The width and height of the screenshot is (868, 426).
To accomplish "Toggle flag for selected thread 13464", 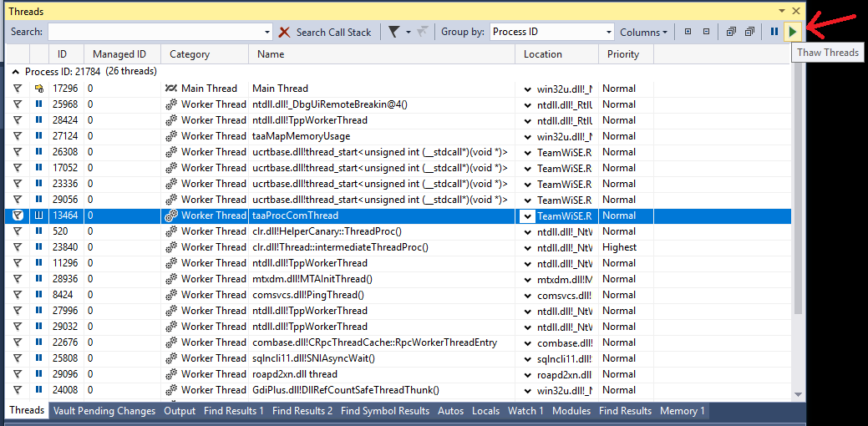I will point(18,216).
